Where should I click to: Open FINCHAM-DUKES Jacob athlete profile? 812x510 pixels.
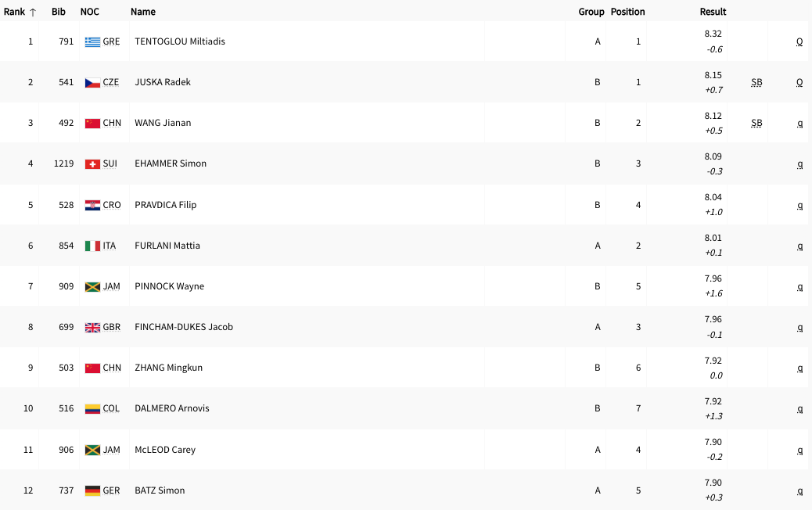(x=184, y=327)
